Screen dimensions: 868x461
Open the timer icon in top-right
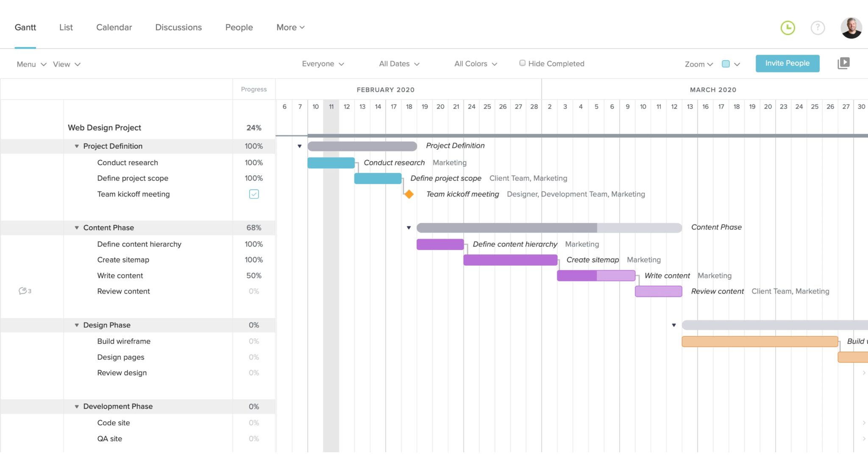[787, 27]
